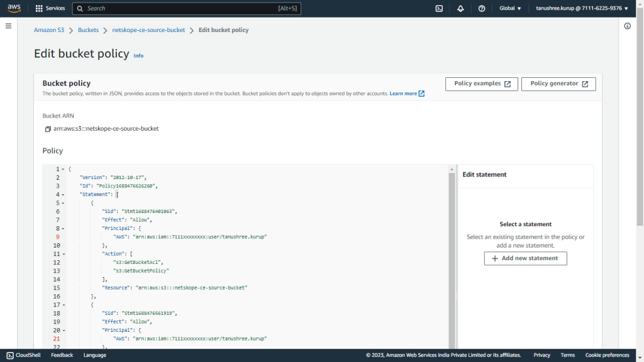Click the CloudShell icon in footer

[x=10, y=356]
